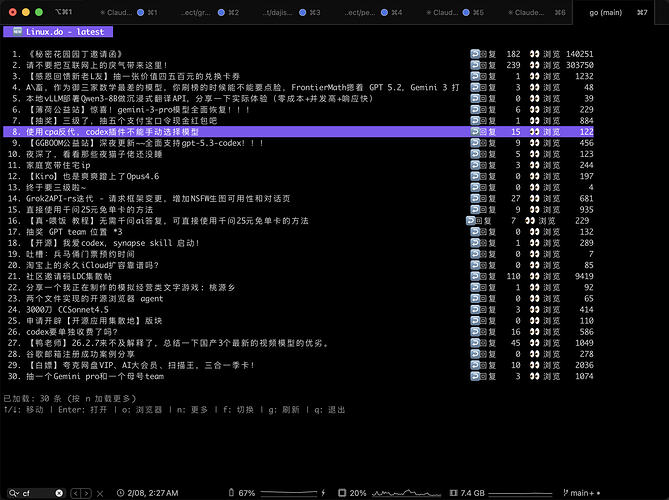Click reply icon in row 16 with 7 replies
Image resolution: width=669 pixels, height=500 pixels.
click(x=470, y=221)
